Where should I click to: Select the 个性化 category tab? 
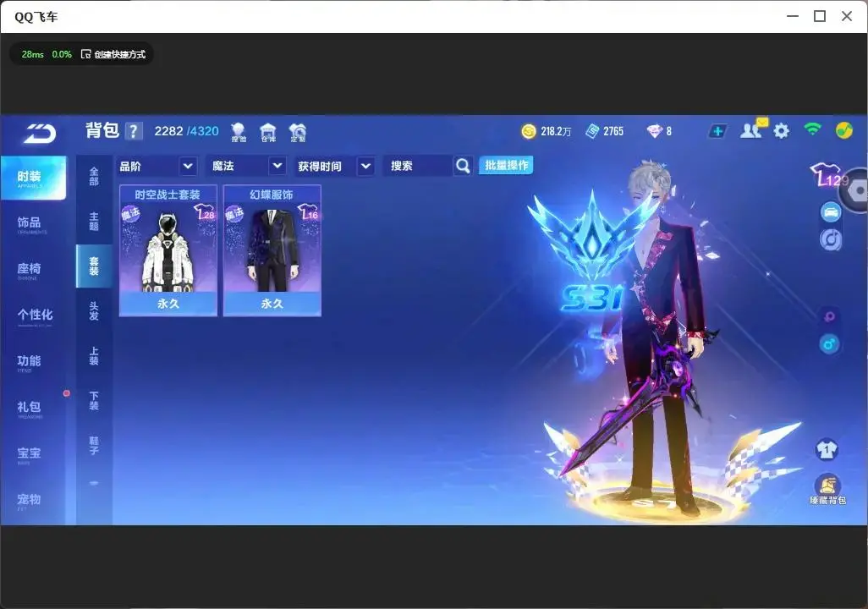click(33, 316)
